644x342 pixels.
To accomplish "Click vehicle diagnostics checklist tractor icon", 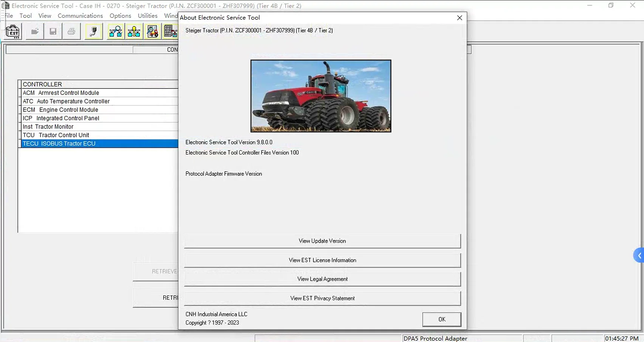I will tap(153, 31).
